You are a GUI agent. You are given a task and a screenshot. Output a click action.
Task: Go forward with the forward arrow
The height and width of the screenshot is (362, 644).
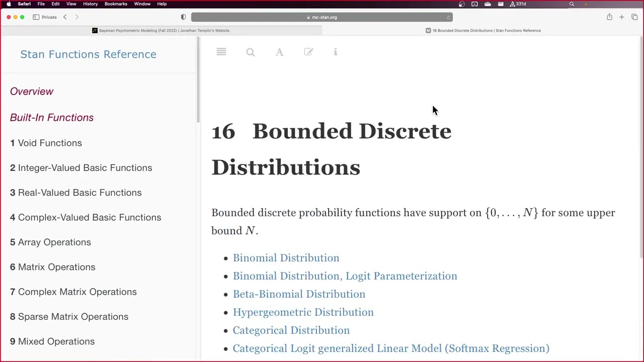point(76,17)
